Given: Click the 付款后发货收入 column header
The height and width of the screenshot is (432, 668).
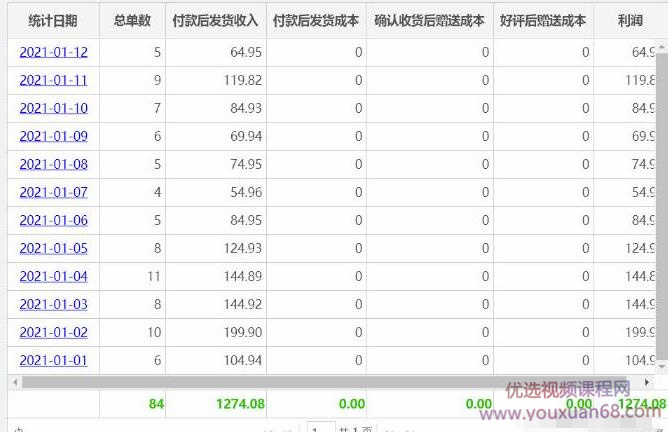Looking at the screenshot, I should tap(216, 20).
